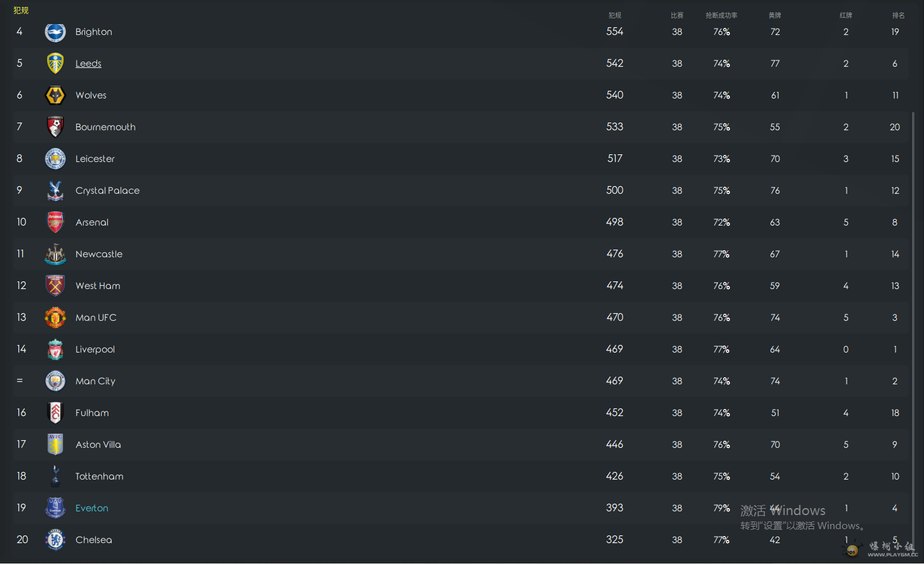Select the Newcastle table row's fouls value 476

(614, 254)
